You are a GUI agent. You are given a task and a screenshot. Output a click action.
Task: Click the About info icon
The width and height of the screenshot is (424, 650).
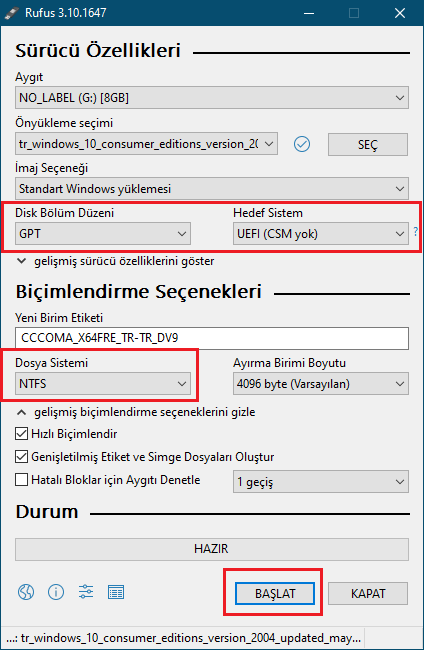click(56, 592)
